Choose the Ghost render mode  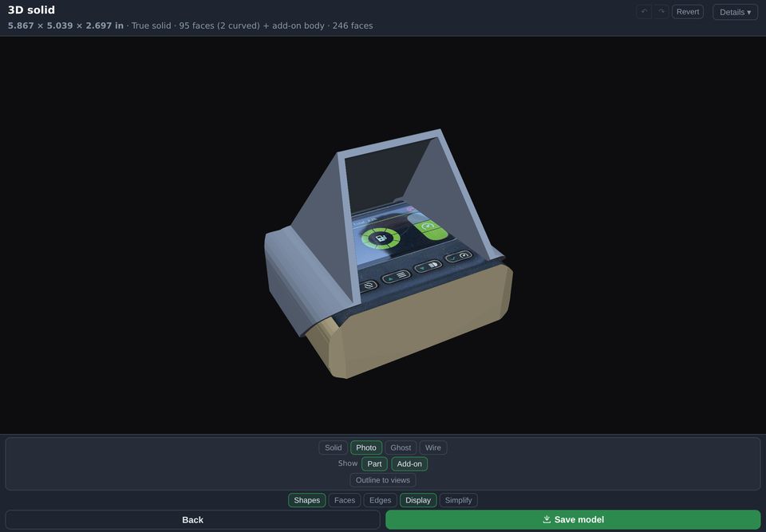401,447
